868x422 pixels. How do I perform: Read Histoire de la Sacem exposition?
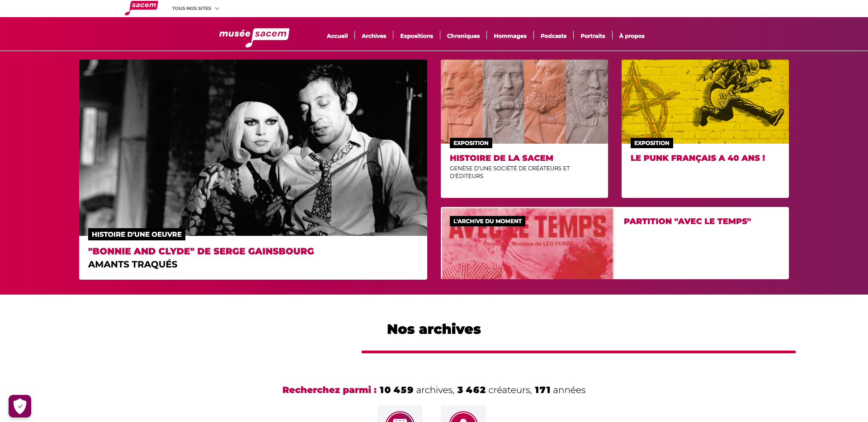[x=501, y=158]
